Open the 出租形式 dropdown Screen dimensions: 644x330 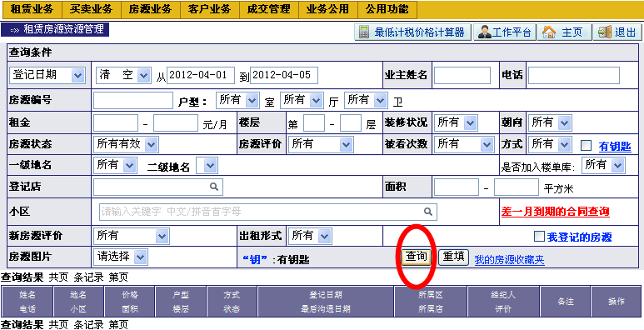310,237
